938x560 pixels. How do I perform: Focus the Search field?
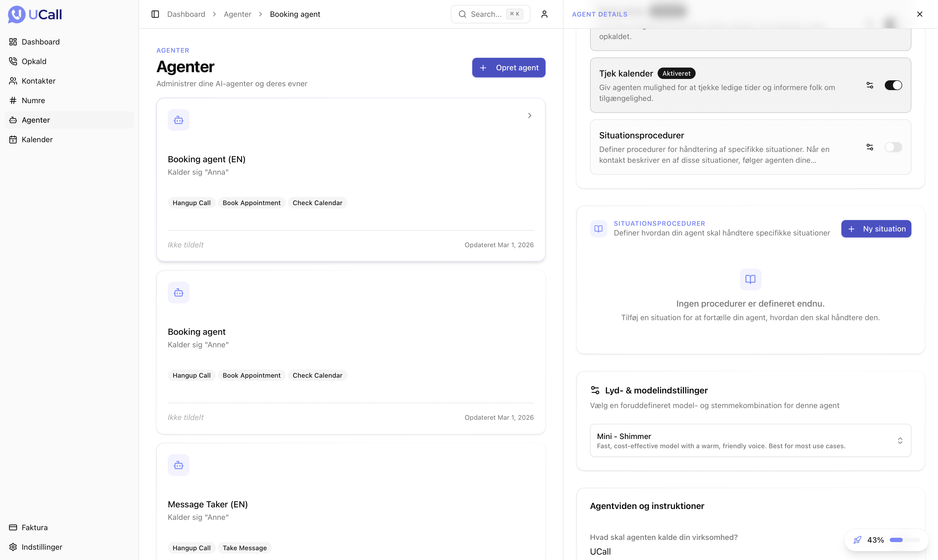click(490, 14)
